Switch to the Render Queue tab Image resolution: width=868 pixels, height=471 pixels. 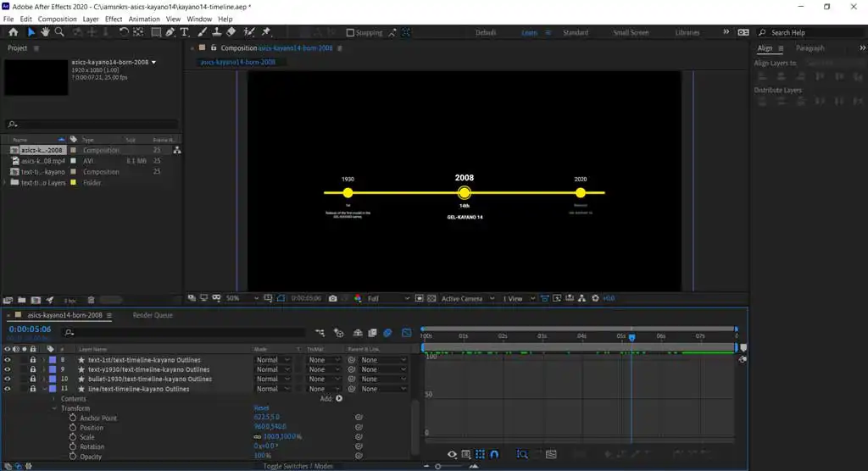[153, 315]
